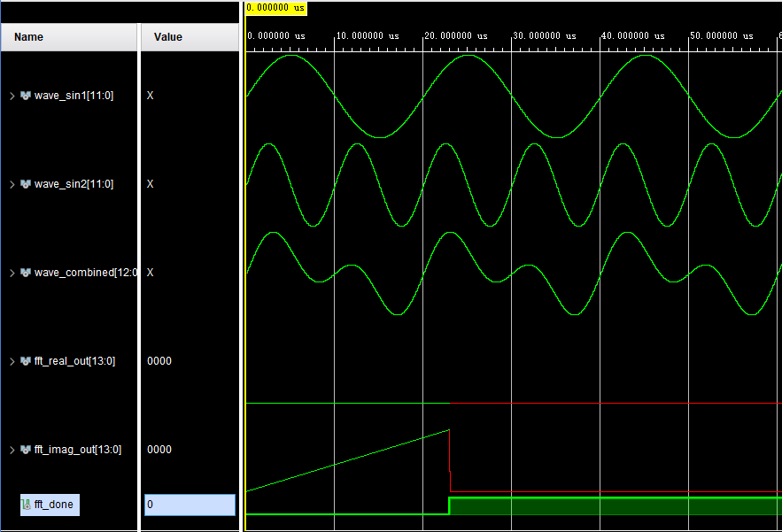
Task: Click the wave_sin2 bus signal icon
Action: point(26,184)
